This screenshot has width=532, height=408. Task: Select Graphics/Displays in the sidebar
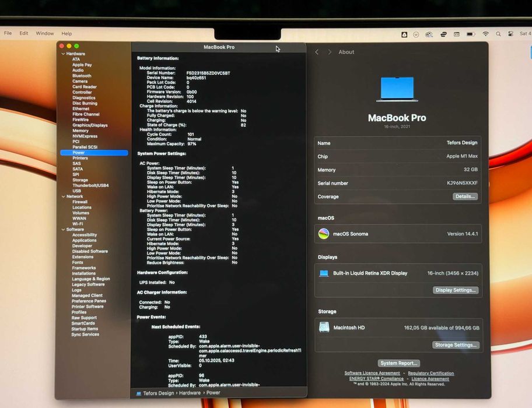click(90, 125)
